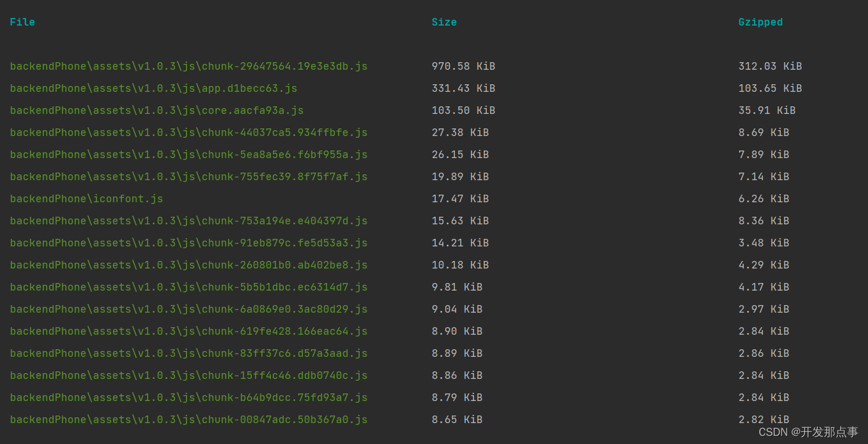Click the Size column header

[x=444, y=22]
